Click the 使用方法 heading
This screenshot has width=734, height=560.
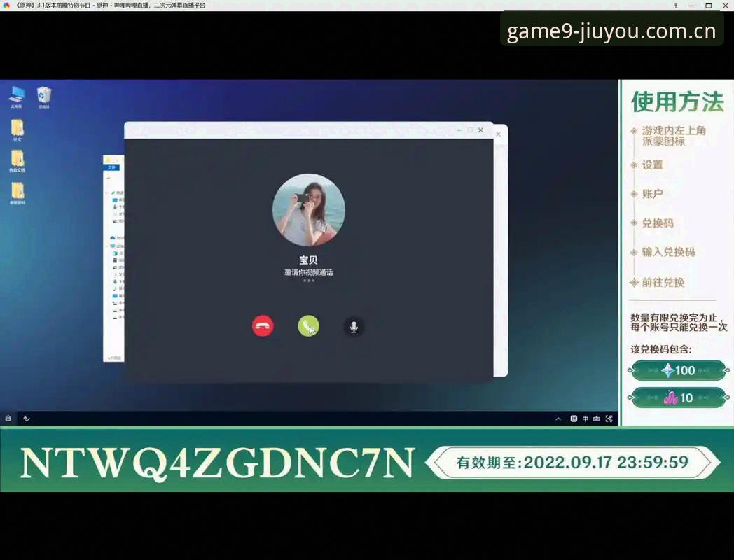677,101
